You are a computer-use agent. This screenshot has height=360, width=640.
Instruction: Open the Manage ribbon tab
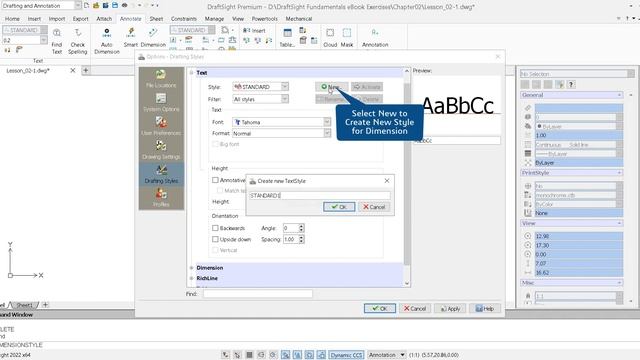(214, 19)
